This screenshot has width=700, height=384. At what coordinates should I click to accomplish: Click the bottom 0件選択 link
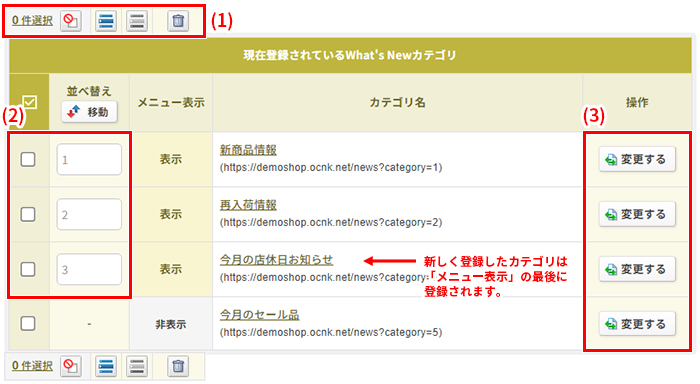32,366
